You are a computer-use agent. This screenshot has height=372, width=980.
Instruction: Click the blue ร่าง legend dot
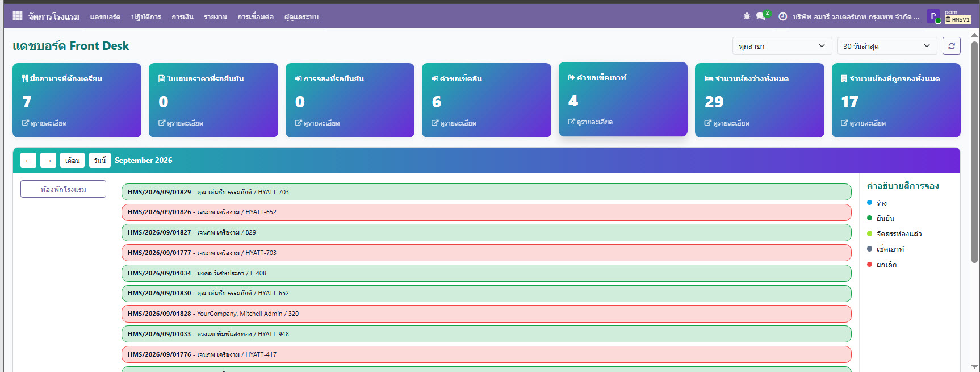(x=869, y=203)
